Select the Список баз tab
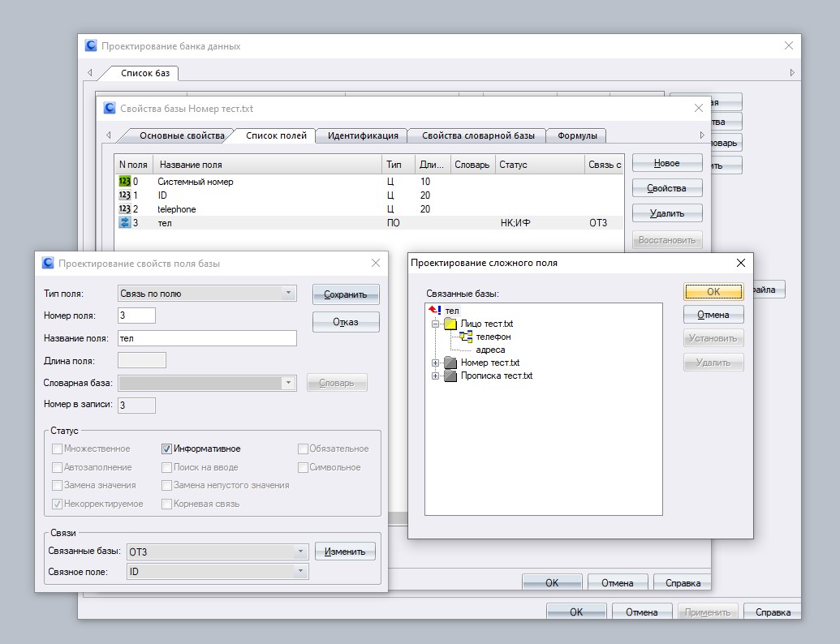840x644 pixels. [145, 73]
